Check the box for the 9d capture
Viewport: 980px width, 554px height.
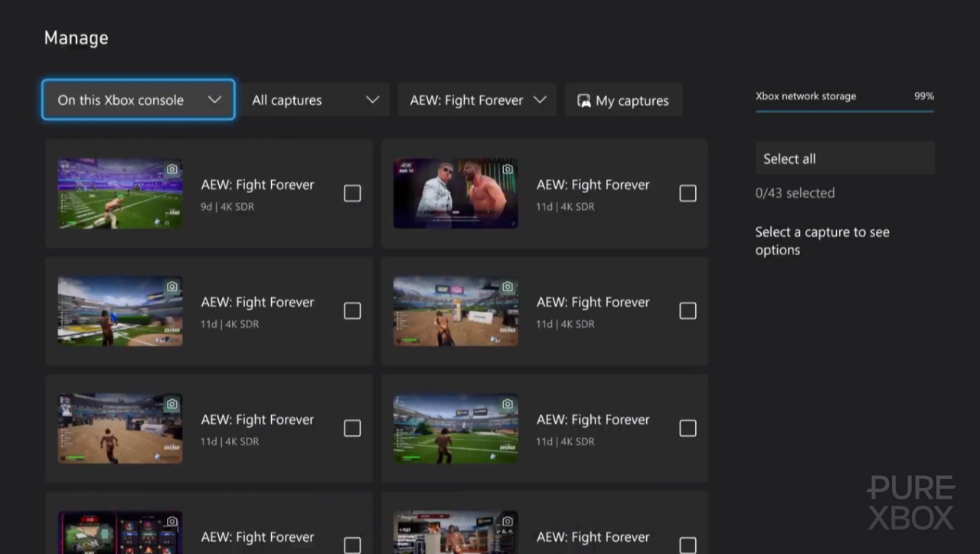click(x=352, y=193)
